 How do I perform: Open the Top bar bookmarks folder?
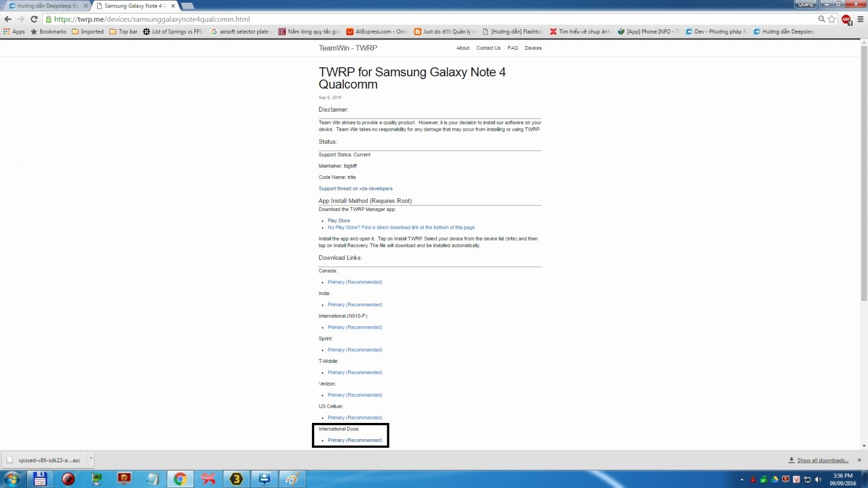124,31
